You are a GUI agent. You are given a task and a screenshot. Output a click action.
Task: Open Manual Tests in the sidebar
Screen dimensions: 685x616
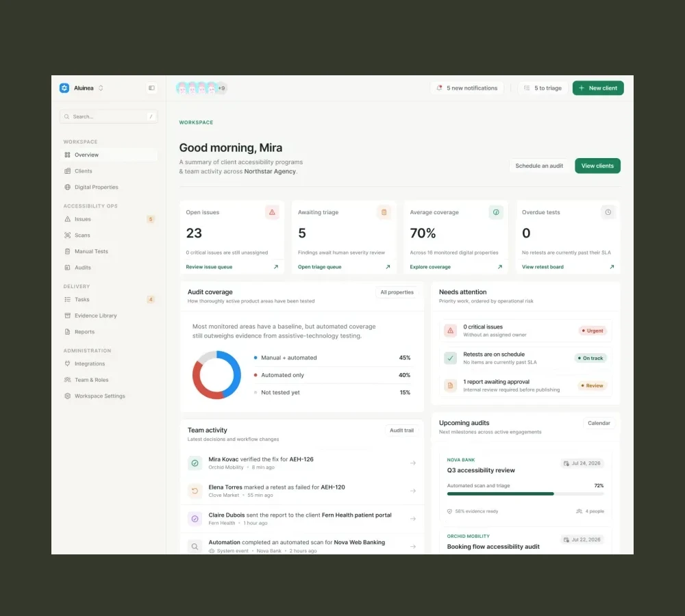[x=109, y=251]
